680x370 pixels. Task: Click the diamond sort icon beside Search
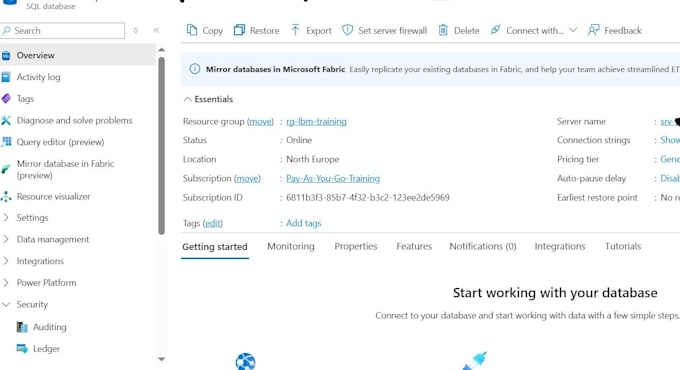pos(136,30)
